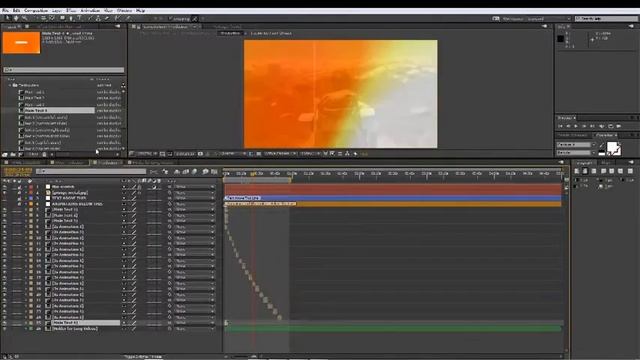Select the Horizontal Type tool
The height and width of the screenshot is (360, 640).
click(80, 18)
